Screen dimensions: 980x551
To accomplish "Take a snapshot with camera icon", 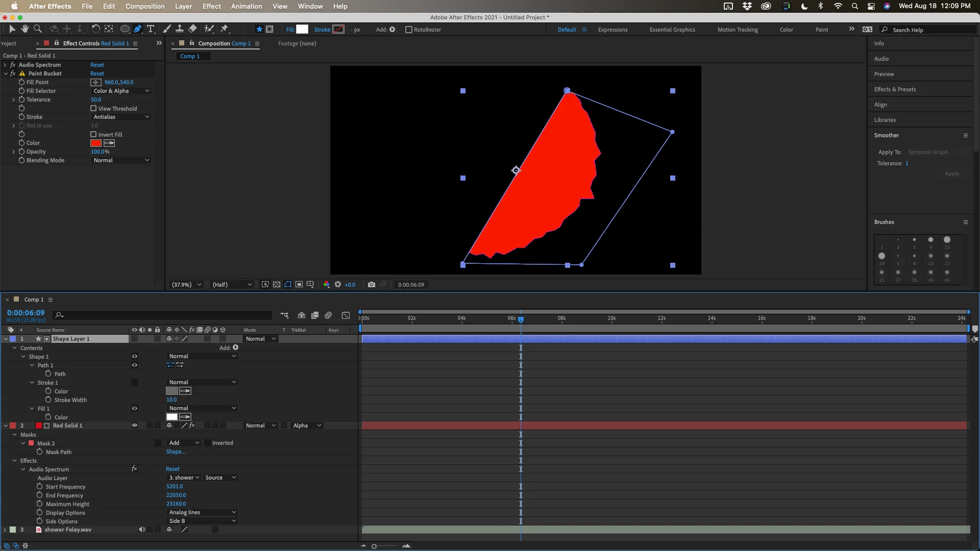I will tap(372, 285).
